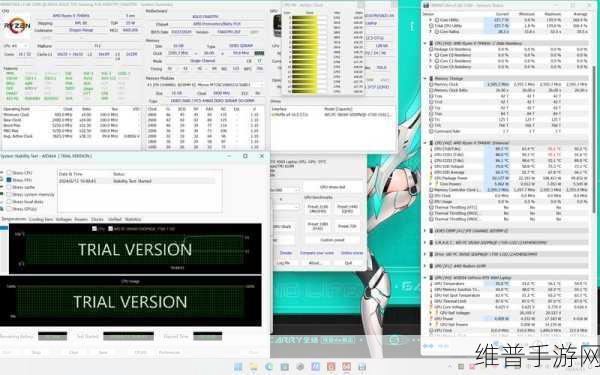Expand the DDR5 DIMM sensor group

425,231
